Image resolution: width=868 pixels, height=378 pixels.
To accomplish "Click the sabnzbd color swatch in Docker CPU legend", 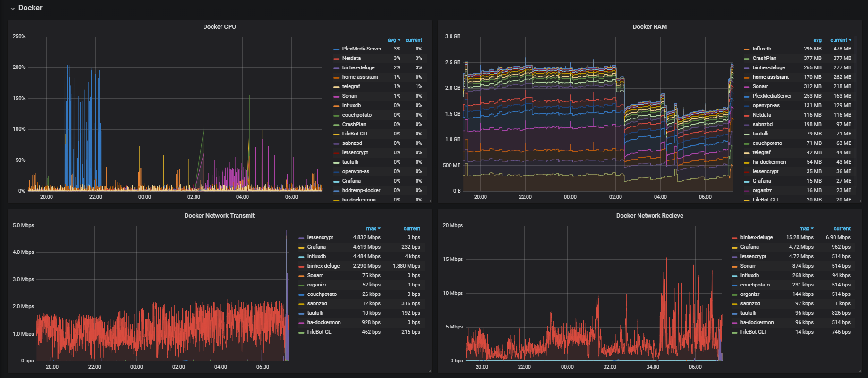I will pos(336,144).
